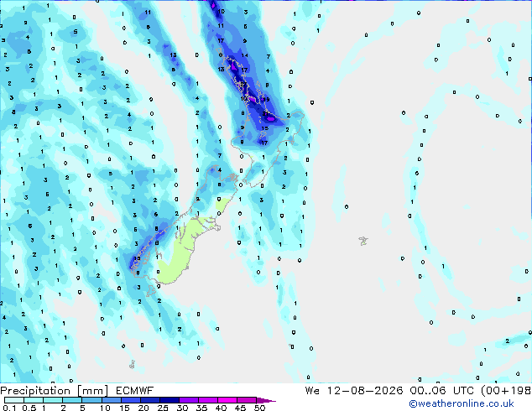Click the legend label '50'

click(x=259, y=408)
